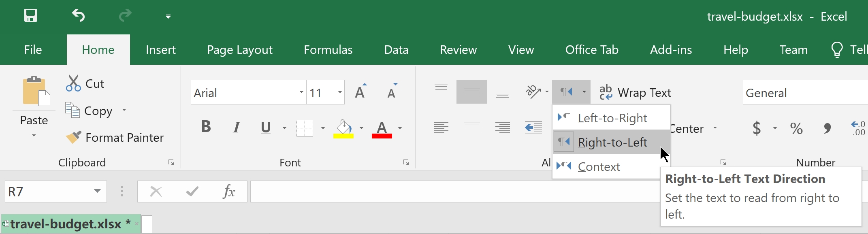The height and width of the screenshot is (234, 868).
Task: Open the Data tab
Action: coord(396,50)
